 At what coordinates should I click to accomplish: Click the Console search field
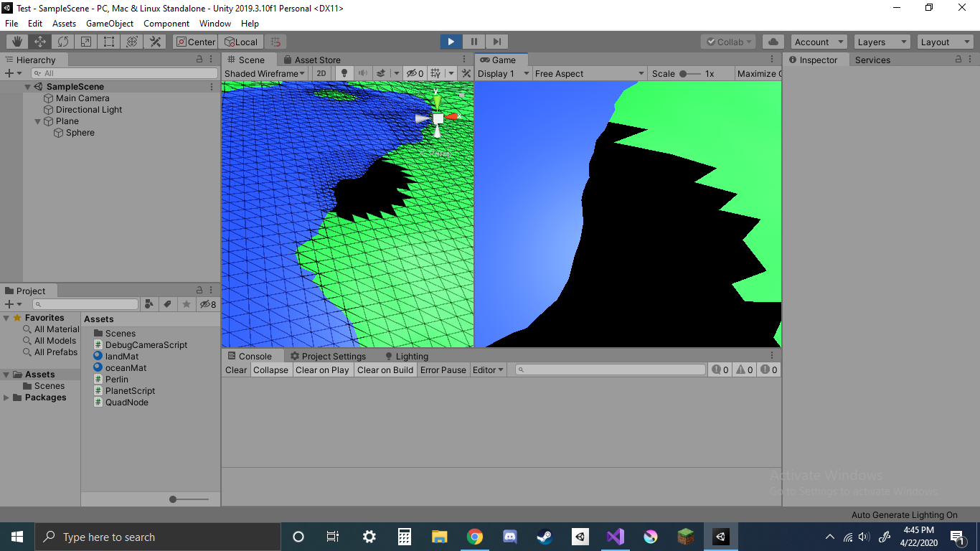(611, 369)
